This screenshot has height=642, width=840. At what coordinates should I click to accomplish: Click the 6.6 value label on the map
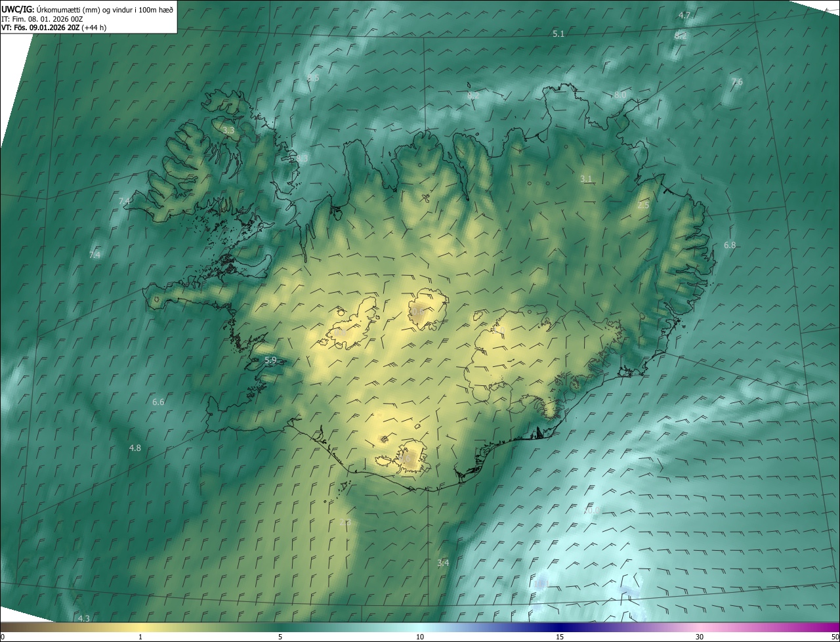click(x=158, y=402)
